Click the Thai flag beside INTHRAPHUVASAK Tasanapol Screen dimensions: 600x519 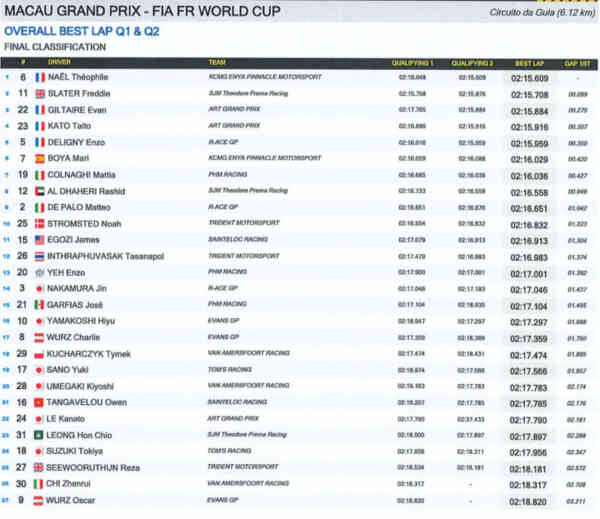[x=40, y=256]
